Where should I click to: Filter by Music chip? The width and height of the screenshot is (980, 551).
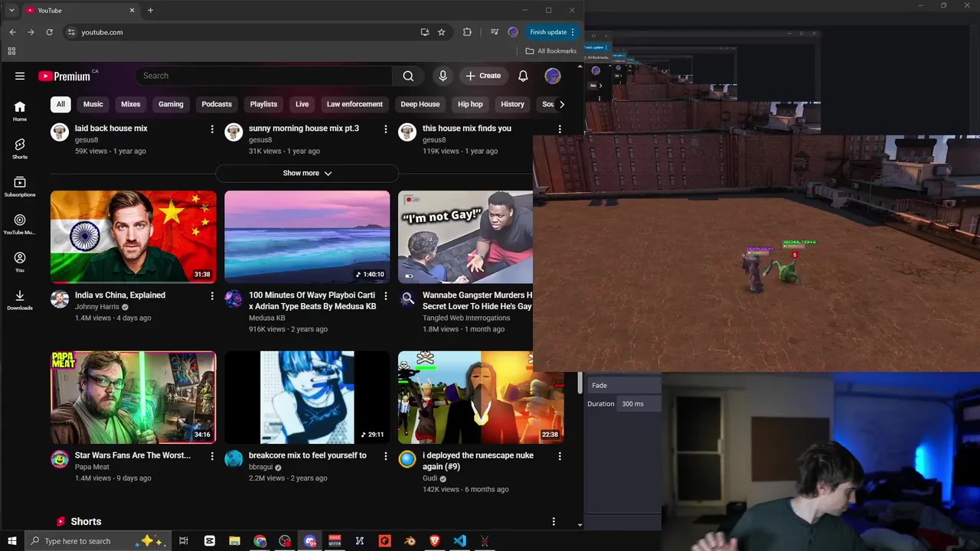[x=93, y=104]
